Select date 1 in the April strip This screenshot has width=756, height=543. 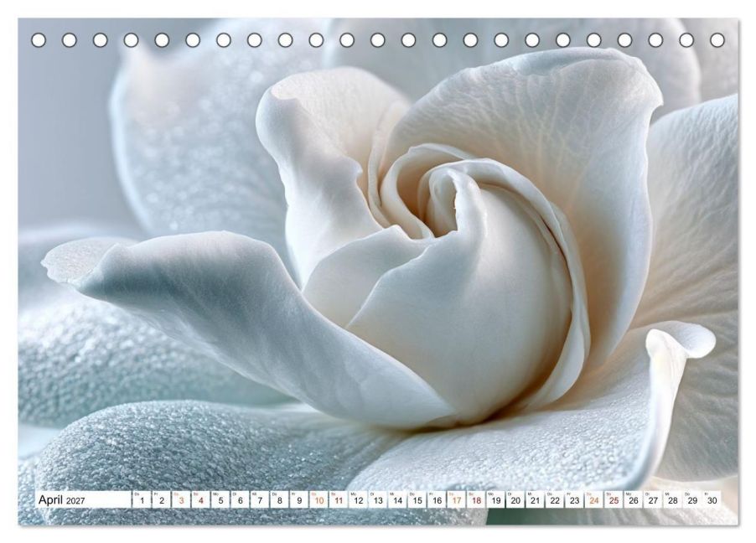(x=142, y=499)
